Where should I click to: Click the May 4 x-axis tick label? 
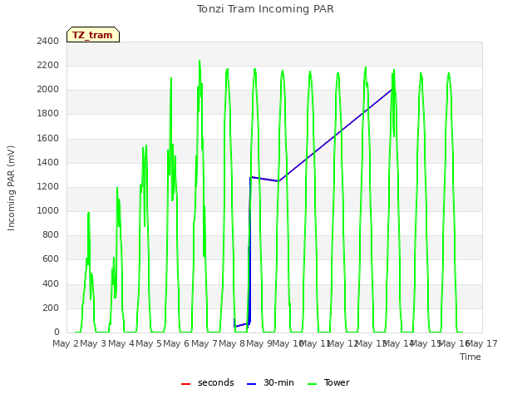[x=121, y=343]
